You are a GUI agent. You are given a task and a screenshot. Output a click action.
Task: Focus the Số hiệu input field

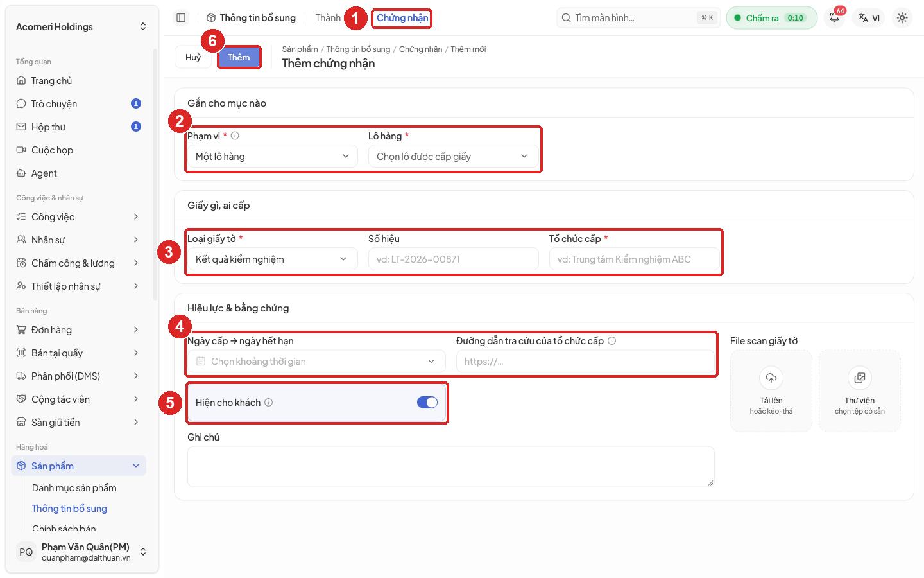[454, 259]
